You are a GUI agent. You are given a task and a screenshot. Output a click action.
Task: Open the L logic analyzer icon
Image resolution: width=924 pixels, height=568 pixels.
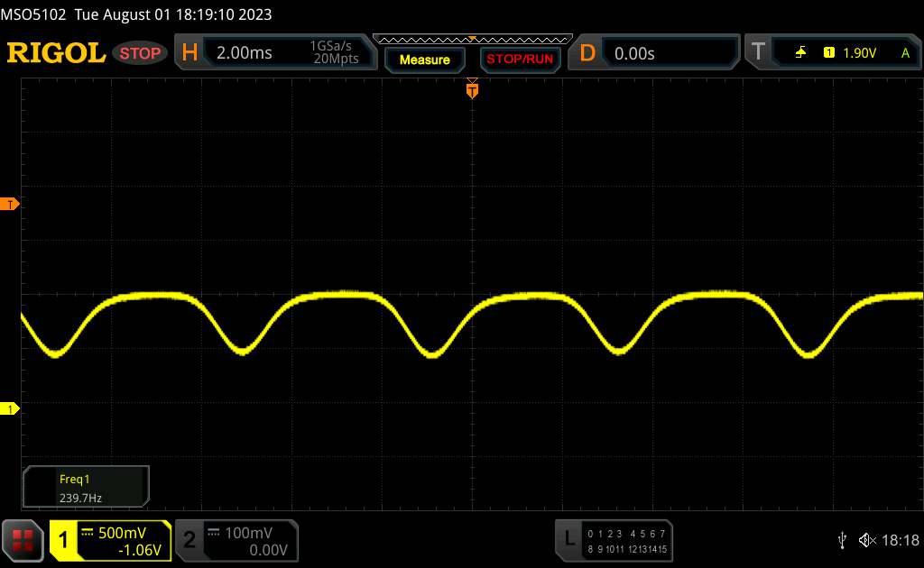568,539
